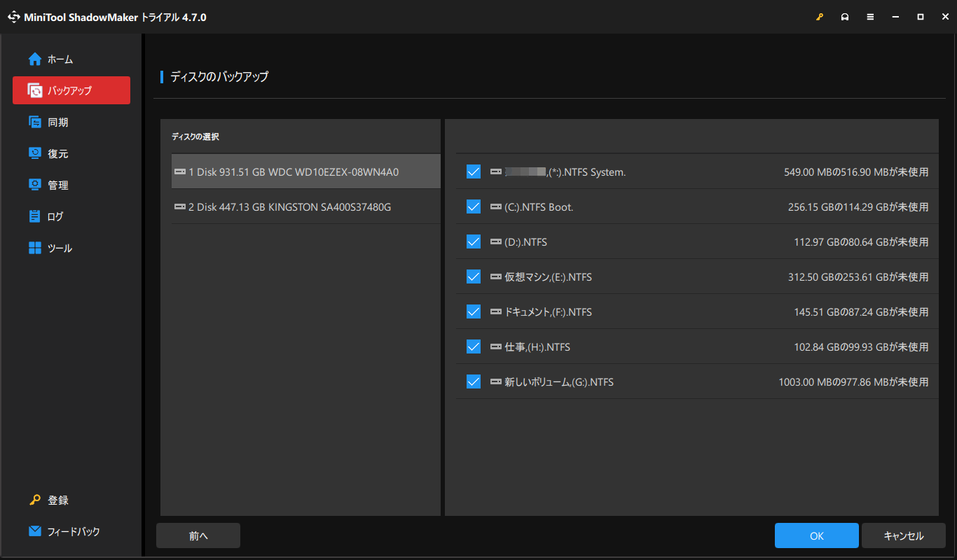Screen dimensions: 957x560
Task: Open the ログ sidebar entry
Action: [71, 216]
